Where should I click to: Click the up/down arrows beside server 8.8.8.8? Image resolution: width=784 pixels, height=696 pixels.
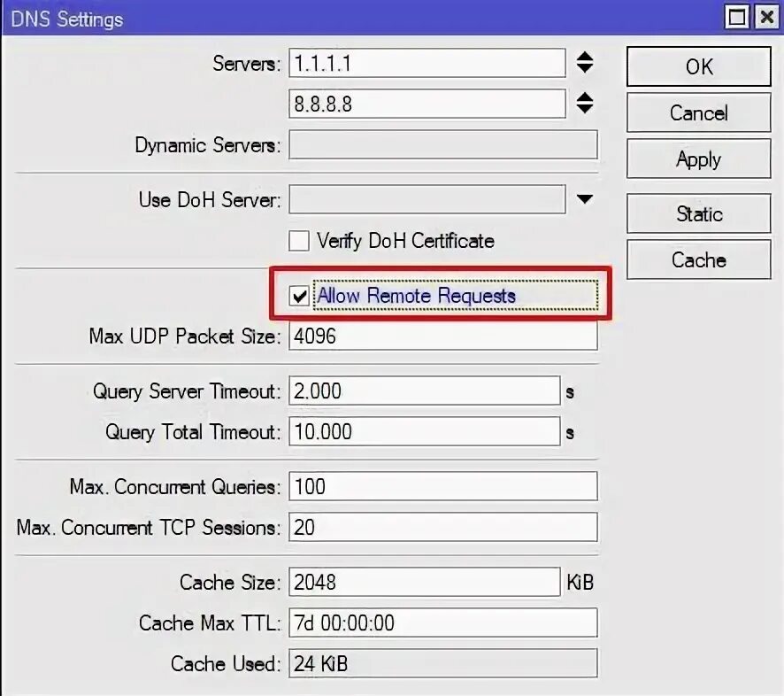pyautogui.click(x=585, y=103)
